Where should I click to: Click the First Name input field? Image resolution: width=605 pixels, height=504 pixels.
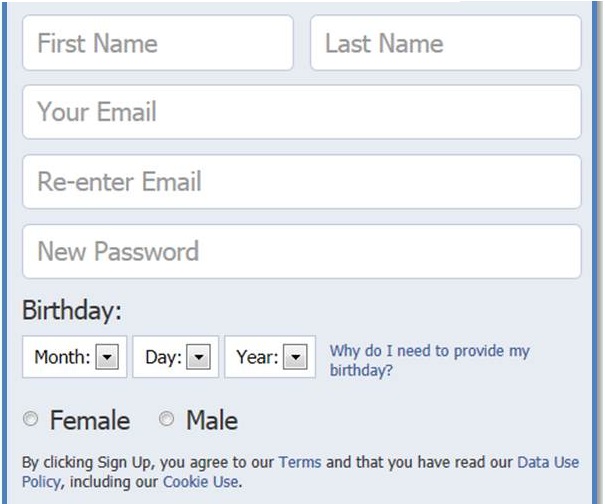pyautogui.click(x=157, y=43)
